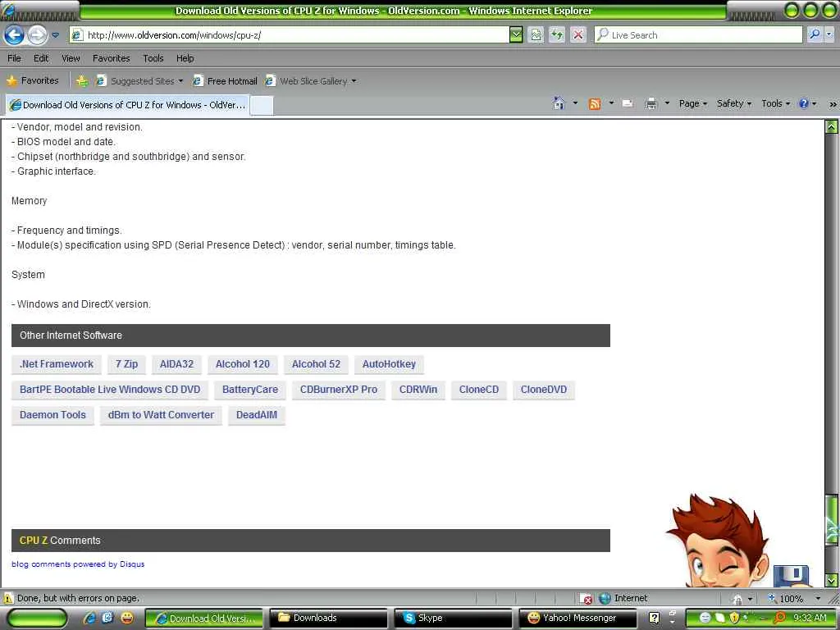Open the Help menu
Image resolution: width=840 pixels, height=630 pixels.
pyautogui.click(x=185, y=58)
